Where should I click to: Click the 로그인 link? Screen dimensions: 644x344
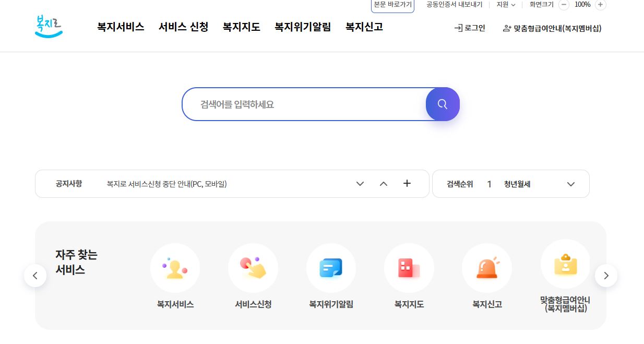pyautogui.click(x=469, y=28)
